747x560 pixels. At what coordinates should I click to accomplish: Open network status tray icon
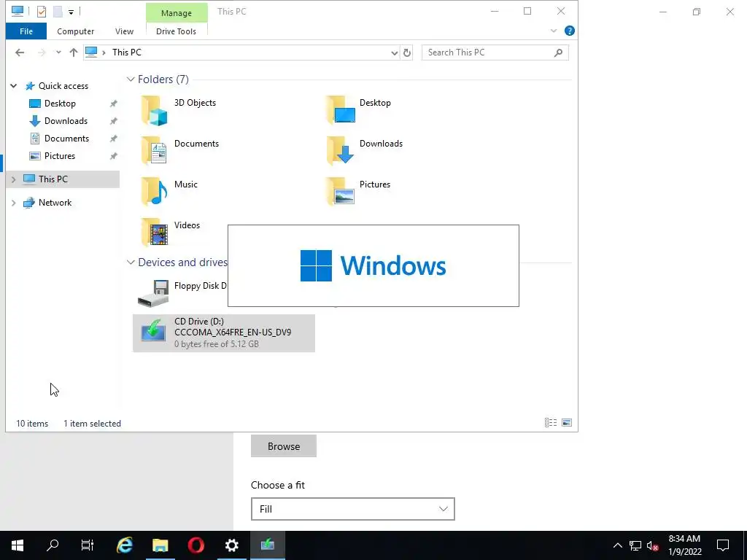(635, 545)
